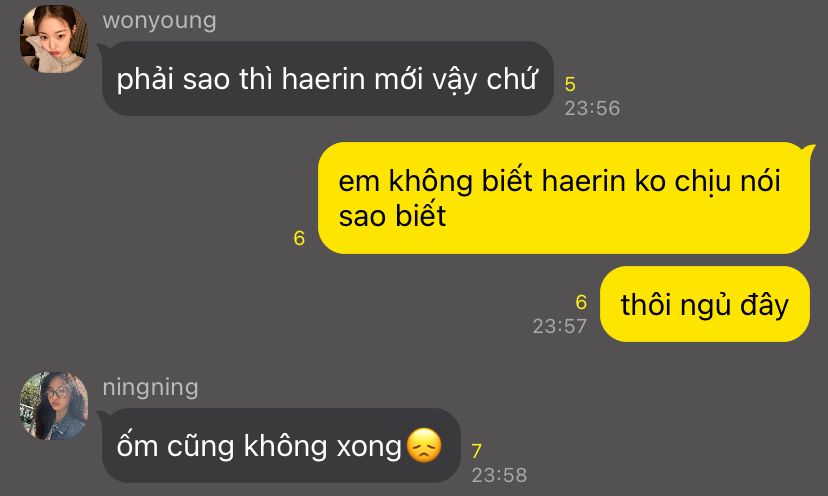
Task: Select yellow message "em không biết haerin ko chịu nói"
Action: click(563, 198)
